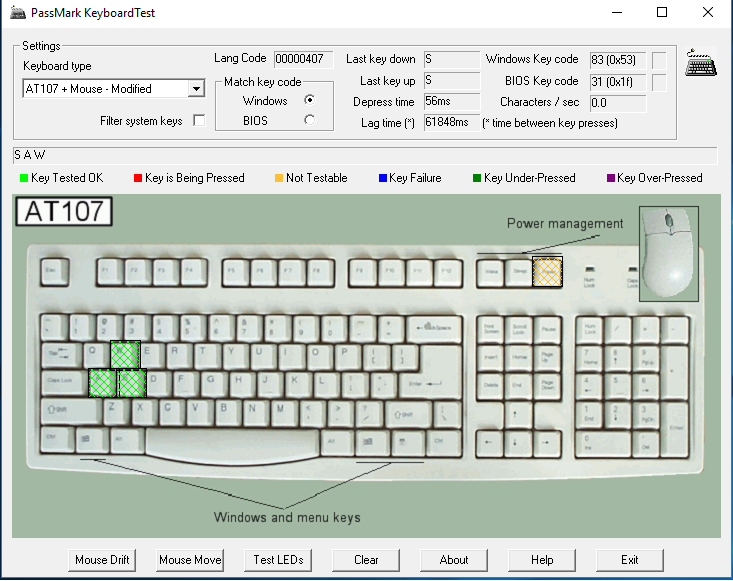Click the left Windows key on the keyboard image
733x581 pixels.
[x=92, y=440]
